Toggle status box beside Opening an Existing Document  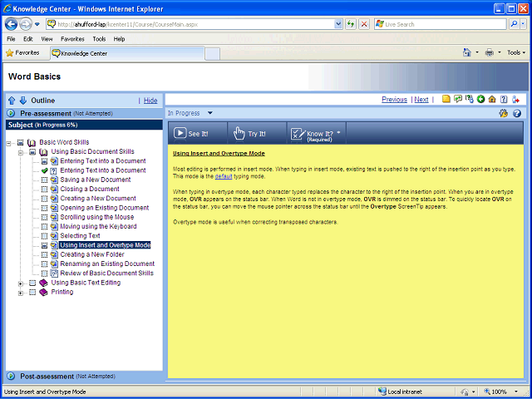pos(44,208)
